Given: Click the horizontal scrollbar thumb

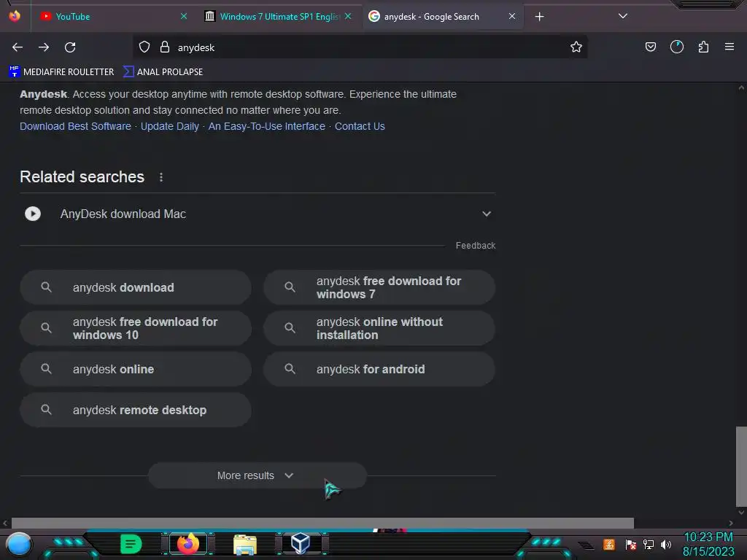Looking at the screenshot, I should pyautogui.click(x=322, y=523).
